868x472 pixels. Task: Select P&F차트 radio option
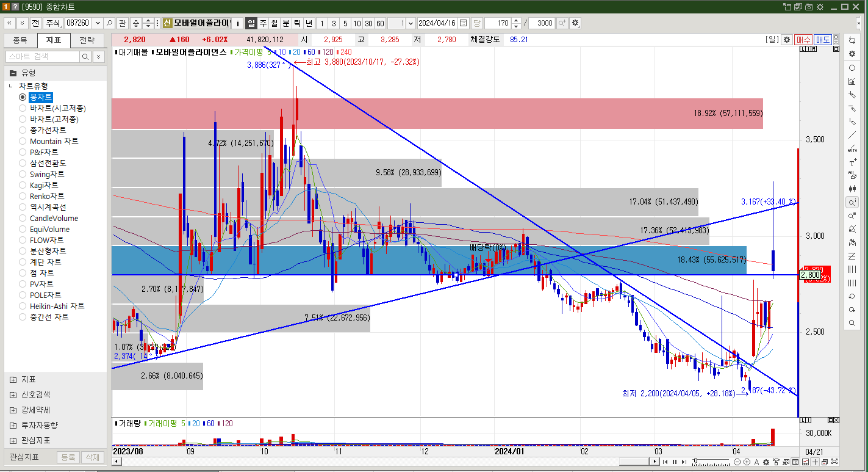coord(23,152)
